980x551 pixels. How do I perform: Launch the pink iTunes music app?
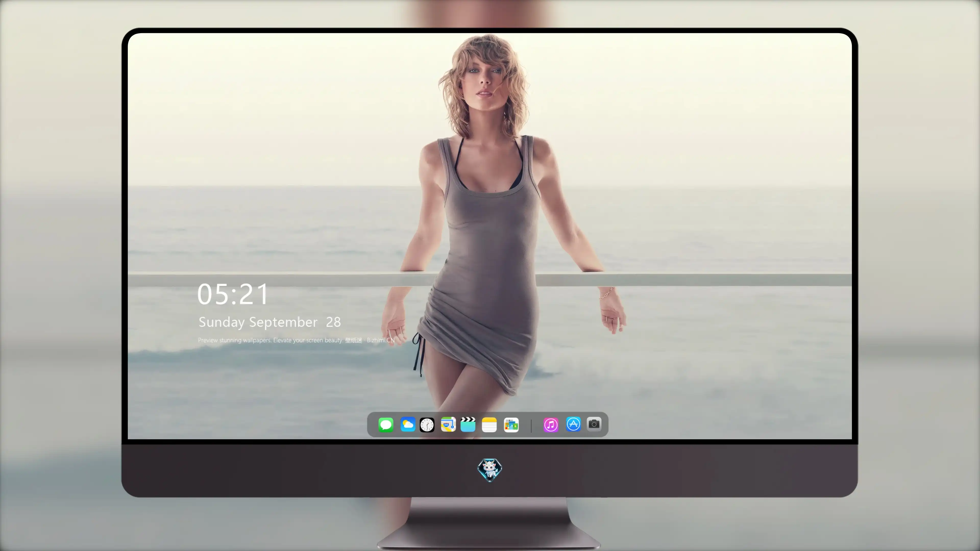(x=551, y=424)
